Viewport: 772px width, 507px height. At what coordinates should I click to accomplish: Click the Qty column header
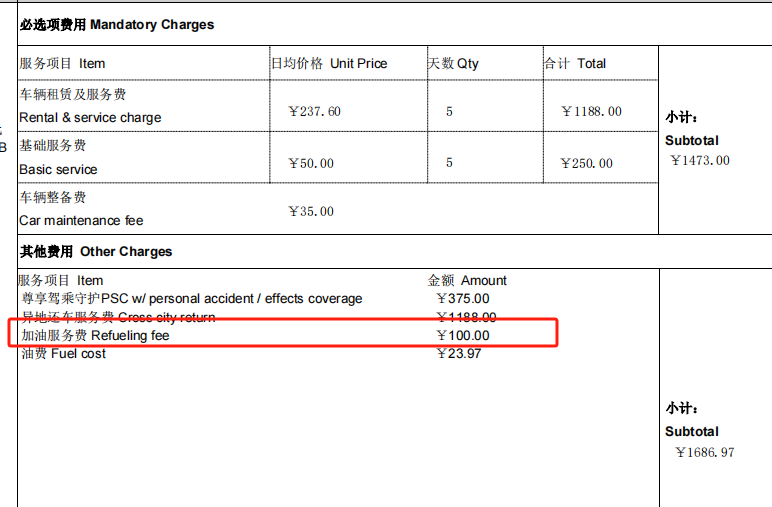(453, 63)
